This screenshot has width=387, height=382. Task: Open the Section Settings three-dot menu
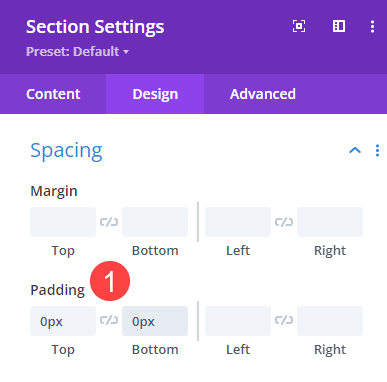(x=372, y=27)
